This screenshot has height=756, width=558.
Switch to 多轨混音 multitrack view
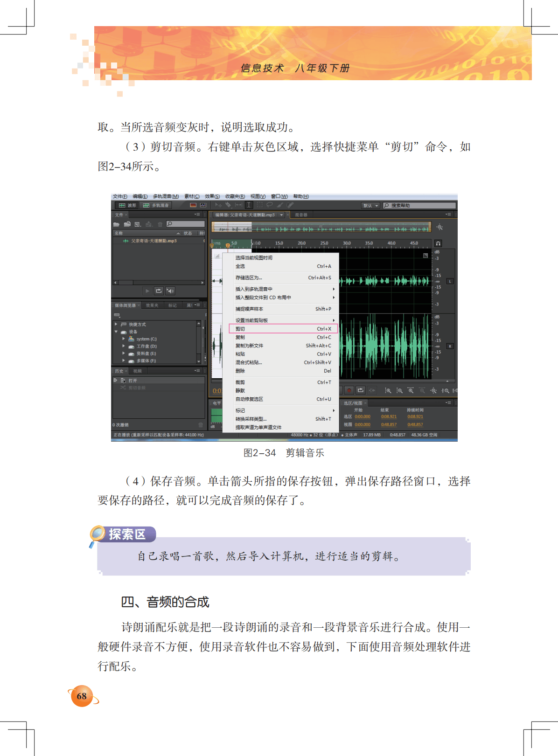pos(156,205)
